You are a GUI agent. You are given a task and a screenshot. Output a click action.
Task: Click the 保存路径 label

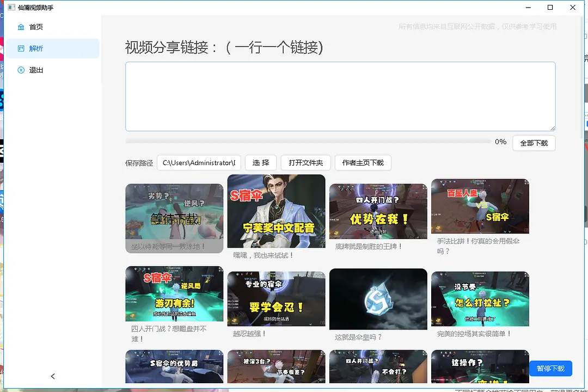coord(139,163)
